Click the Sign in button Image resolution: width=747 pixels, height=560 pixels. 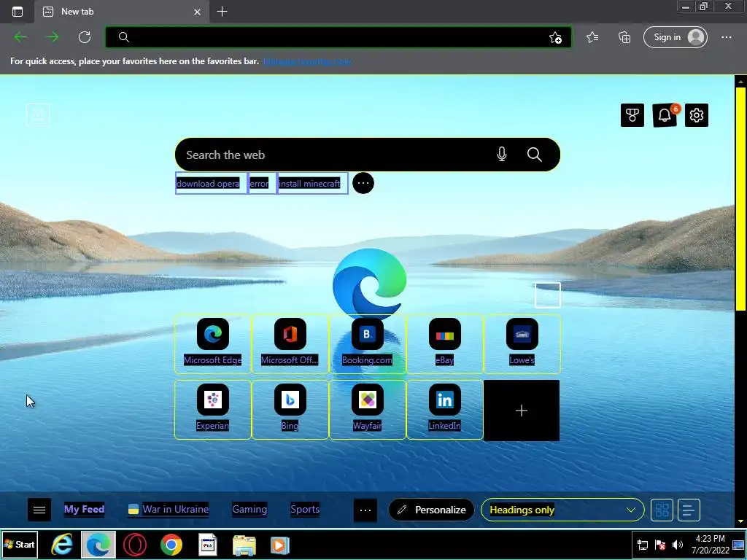tap(675, 37)
